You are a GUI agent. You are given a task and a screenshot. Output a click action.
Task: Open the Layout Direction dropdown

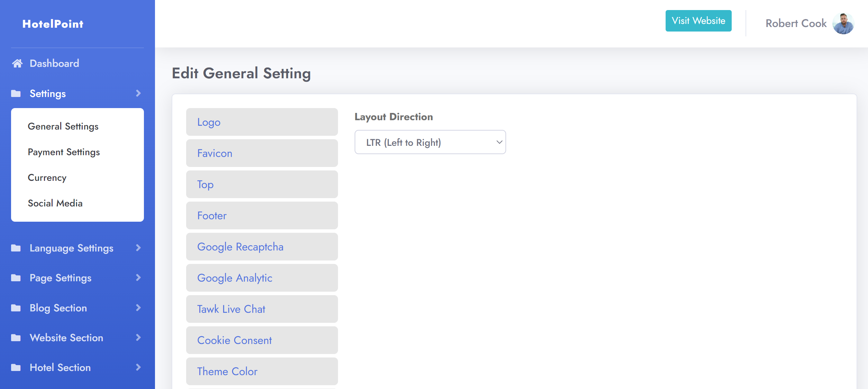pos(430,142)
